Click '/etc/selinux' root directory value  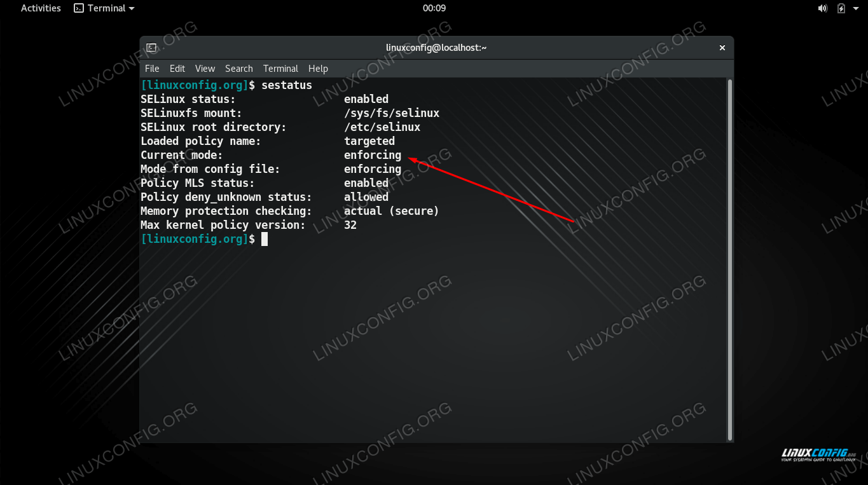tap(382, 127)
